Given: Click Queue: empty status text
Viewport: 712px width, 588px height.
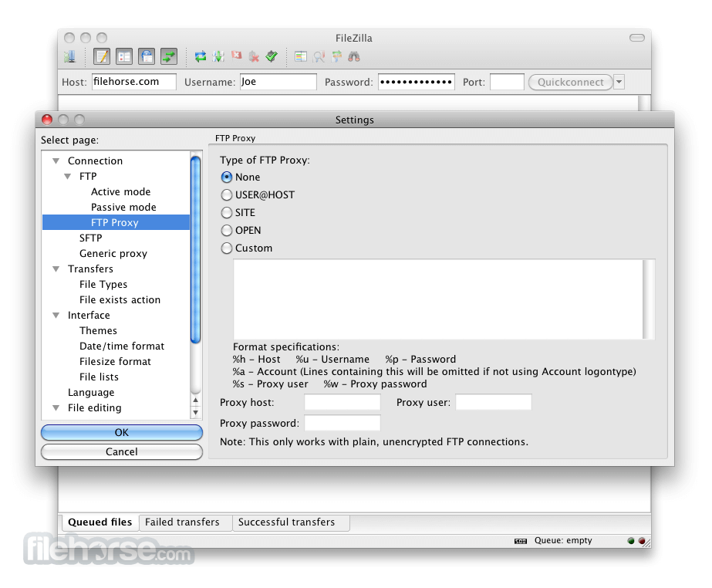Looking at the screenshot, I should coord(563,541).
